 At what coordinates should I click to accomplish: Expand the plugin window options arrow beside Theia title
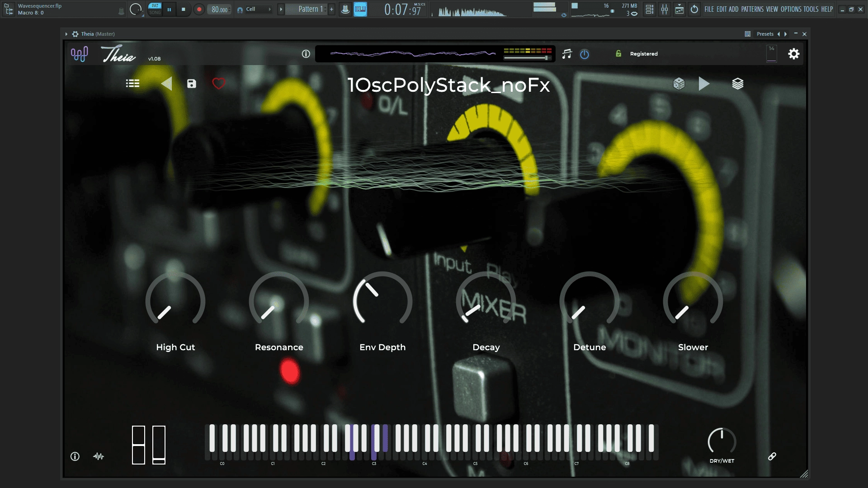(66, 34)
